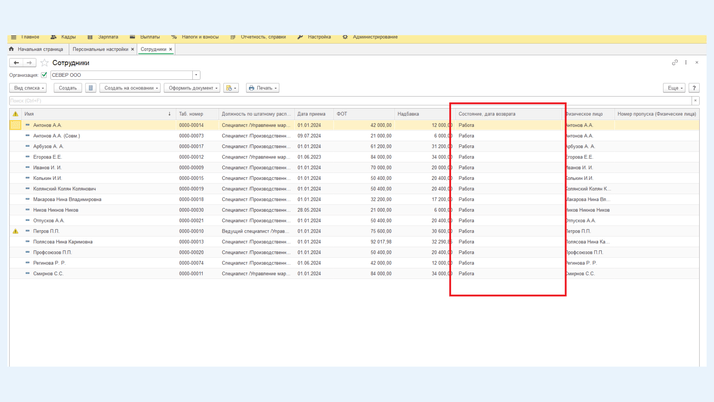Open the three-dot form options menu

686,62
